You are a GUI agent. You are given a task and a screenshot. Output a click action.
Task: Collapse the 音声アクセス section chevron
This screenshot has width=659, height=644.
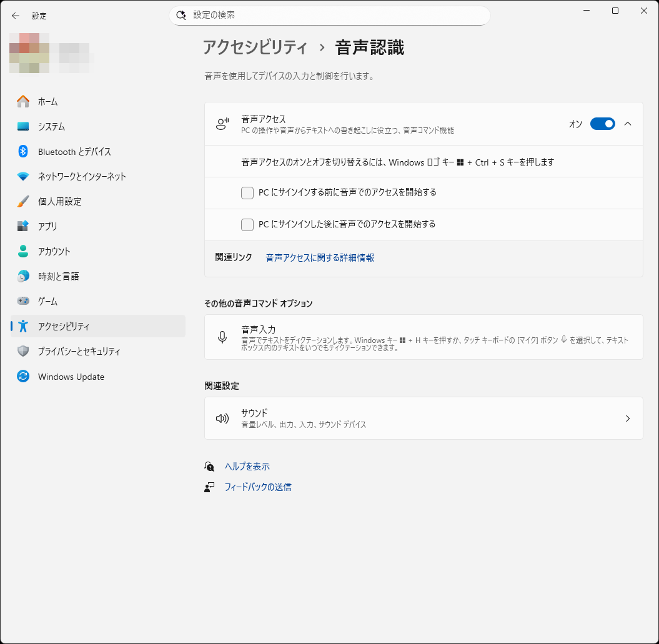(x=628, y=124)
